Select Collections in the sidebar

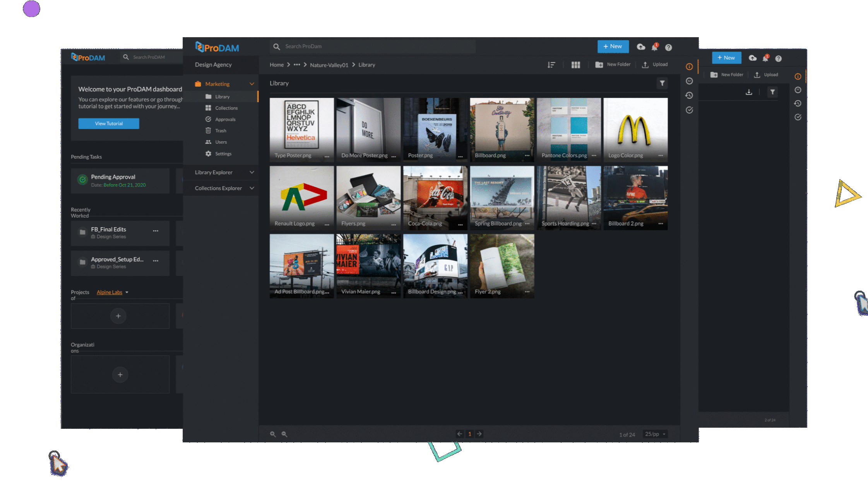[x=226, y=108]
